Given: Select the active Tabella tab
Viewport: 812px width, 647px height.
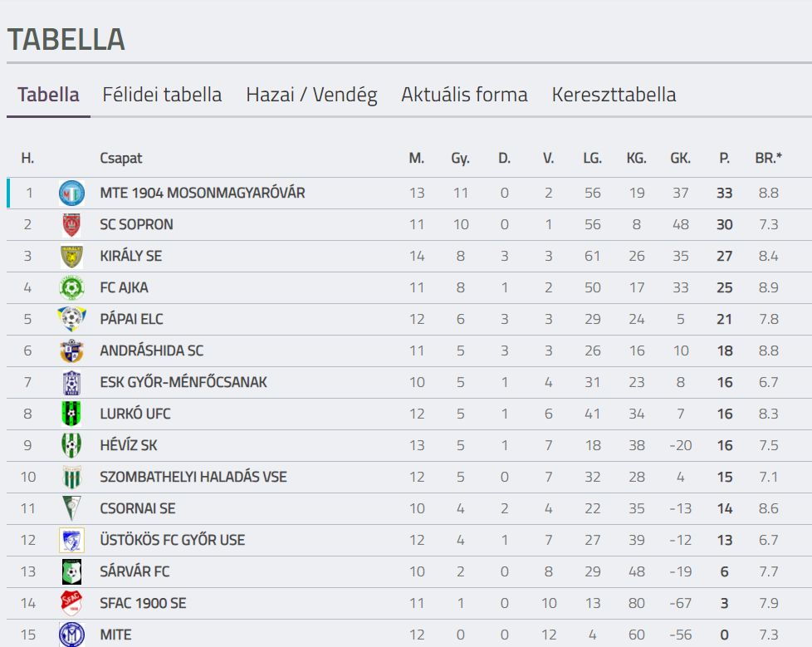Looking at the screenshot, I should tap(49, 95).
